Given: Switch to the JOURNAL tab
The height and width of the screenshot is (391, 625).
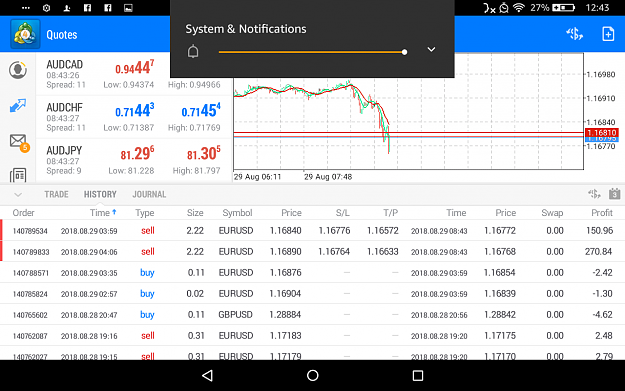Looking at the screenshot, I should [149, 194].
